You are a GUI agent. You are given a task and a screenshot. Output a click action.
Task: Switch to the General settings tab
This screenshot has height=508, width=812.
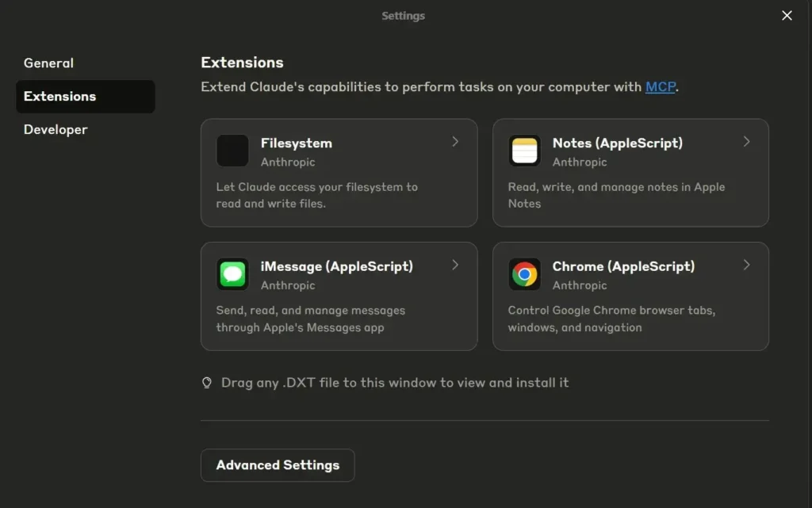click(x=48, y=63)
